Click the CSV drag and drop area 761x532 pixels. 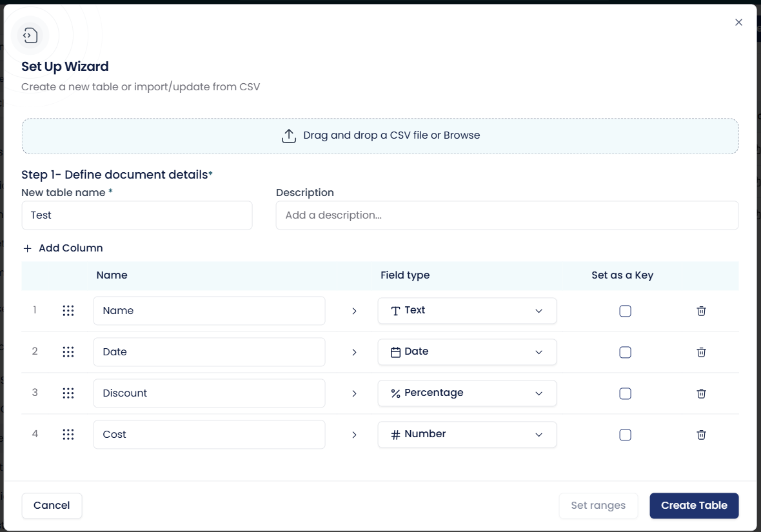[x=380, y=136]
